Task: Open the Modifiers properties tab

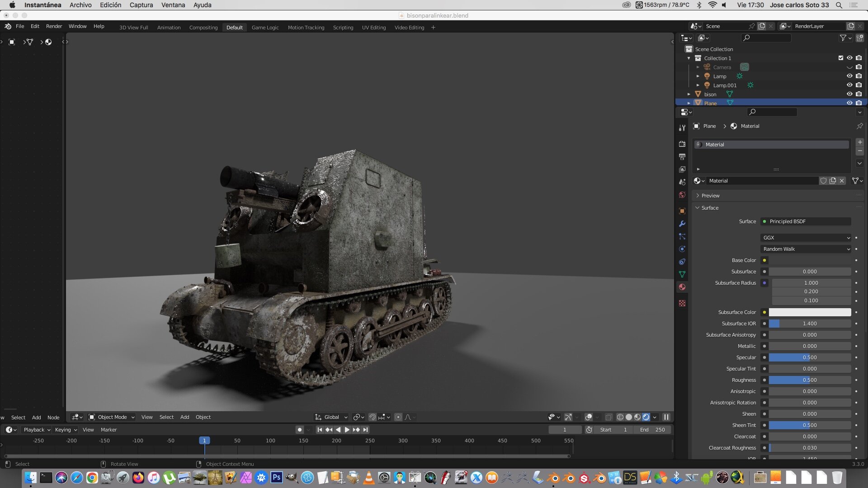Action: pos(682,224)
